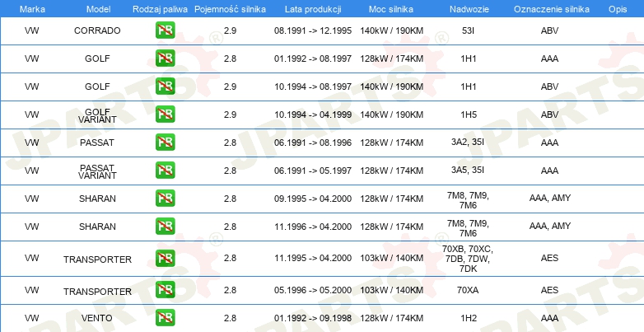644x332 pixels.
Task: Select PASSAT model cell in 3A2 row
Action: tap(97, 143)
